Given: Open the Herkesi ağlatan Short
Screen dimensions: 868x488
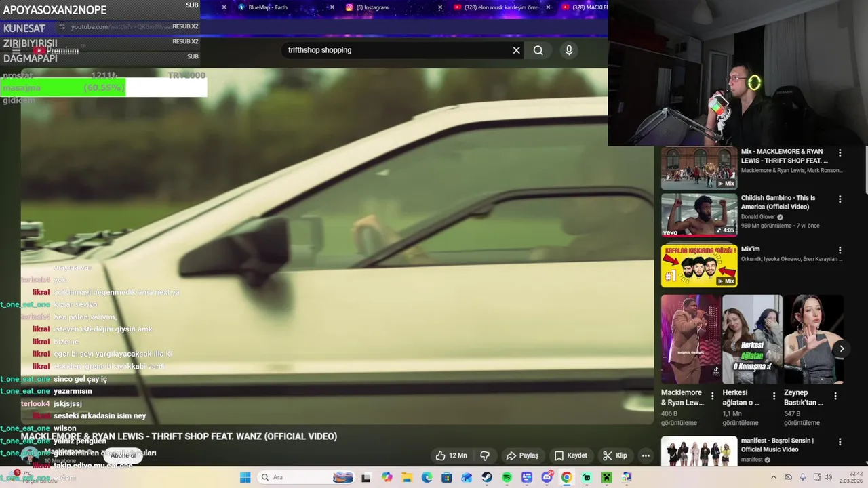Looking at the screenshot, I should pos(752,339).
